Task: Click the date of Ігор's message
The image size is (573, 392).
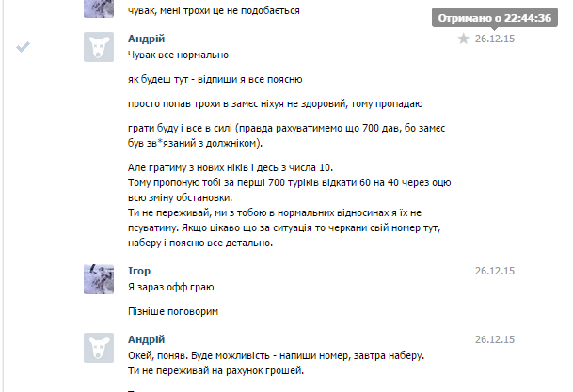Action: coord(495,271)
